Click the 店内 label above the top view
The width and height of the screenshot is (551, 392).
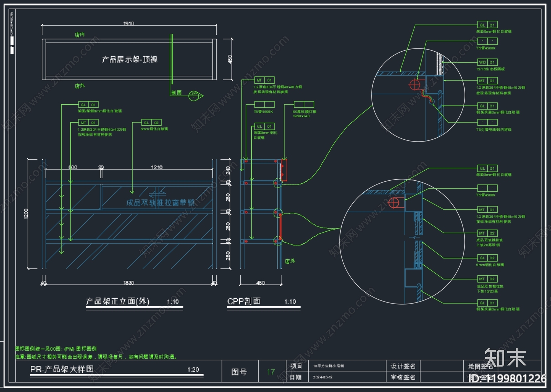click(x=80, y=35)
